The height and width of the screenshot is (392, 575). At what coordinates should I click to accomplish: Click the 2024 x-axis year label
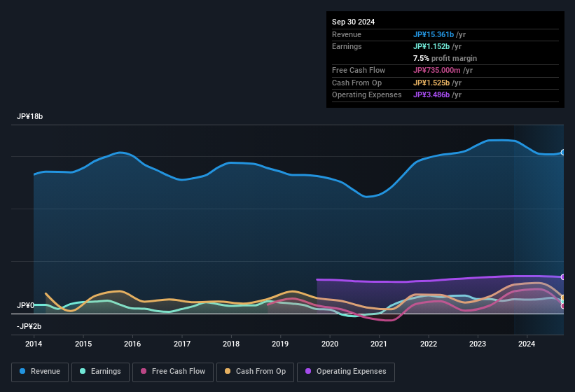click(x=527, y=344)
